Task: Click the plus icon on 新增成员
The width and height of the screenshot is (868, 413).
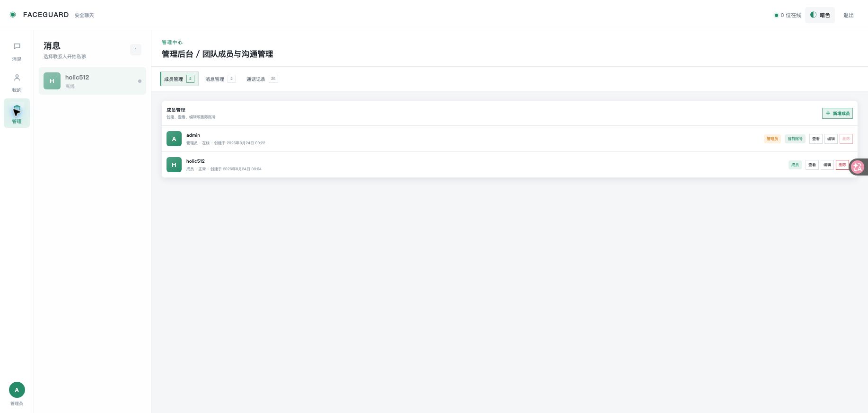Action: click(828, 113)
